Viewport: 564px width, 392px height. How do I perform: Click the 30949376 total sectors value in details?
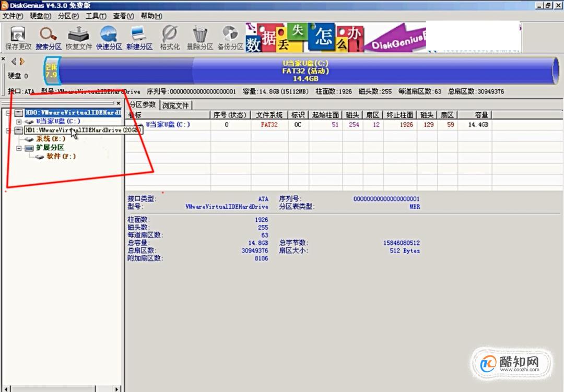point(255,251)
